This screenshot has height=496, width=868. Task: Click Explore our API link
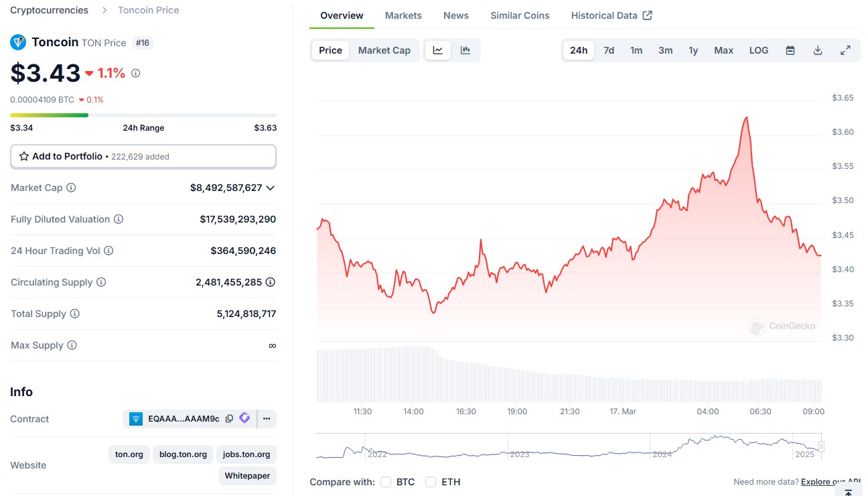830,482
